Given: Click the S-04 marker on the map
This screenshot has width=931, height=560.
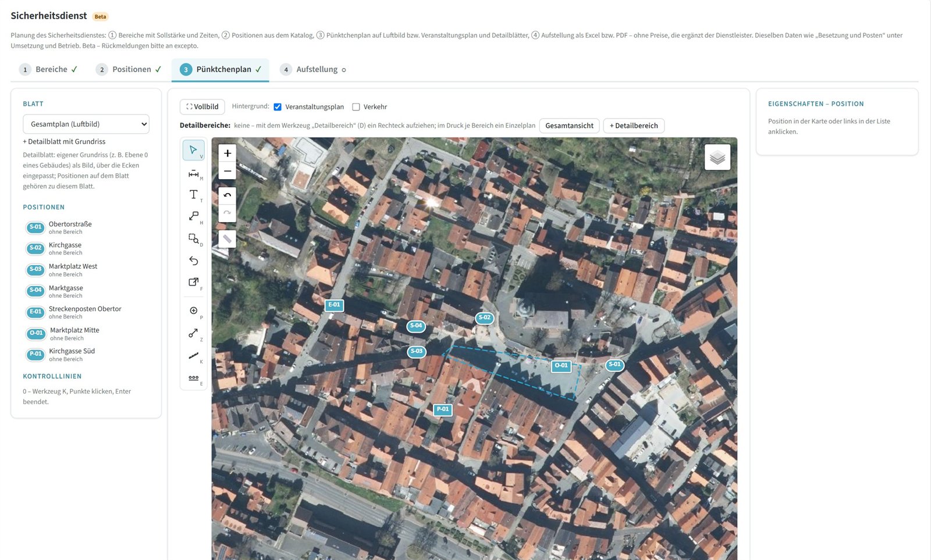Looking at the screenshot, I should tap(416, 326).
